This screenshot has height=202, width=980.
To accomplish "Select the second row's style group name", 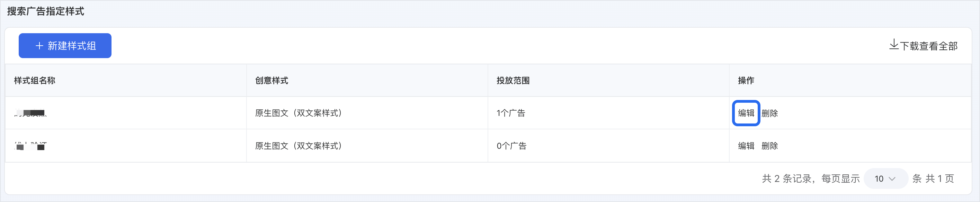I will (x=30, y=146).
